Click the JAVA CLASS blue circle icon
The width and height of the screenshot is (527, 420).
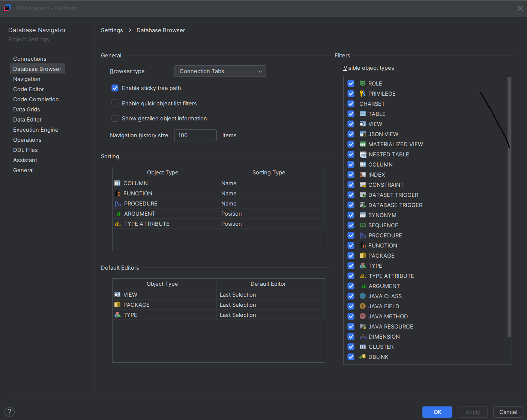(363, 296)
